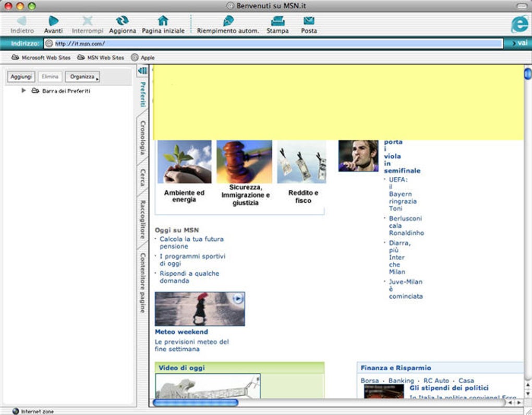
Task: Click Finanza e Risparmio heading
Action: (x=395, y=368)
